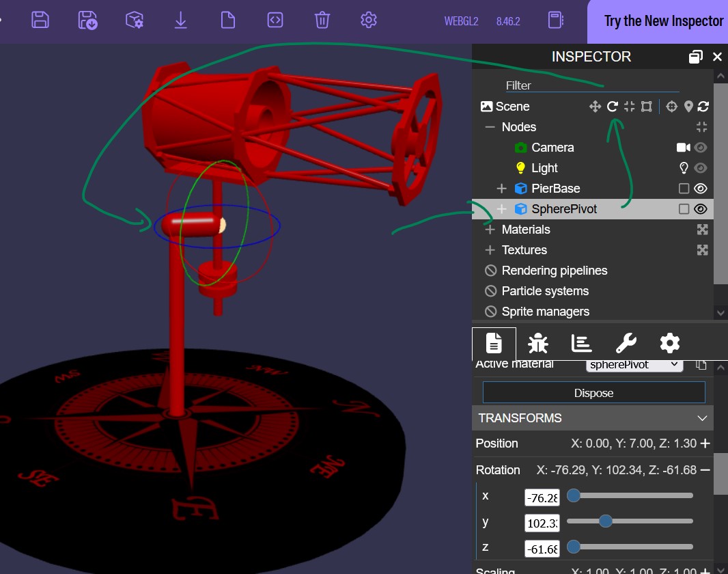Expand the PierBase node
The height and width of the screenshot is (574, 728).
501,188
